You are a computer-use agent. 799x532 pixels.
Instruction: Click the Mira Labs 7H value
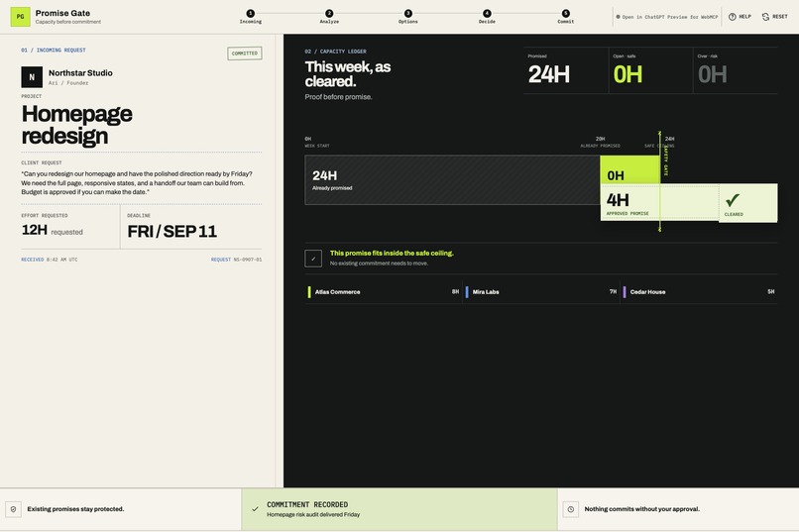[613, 291]
